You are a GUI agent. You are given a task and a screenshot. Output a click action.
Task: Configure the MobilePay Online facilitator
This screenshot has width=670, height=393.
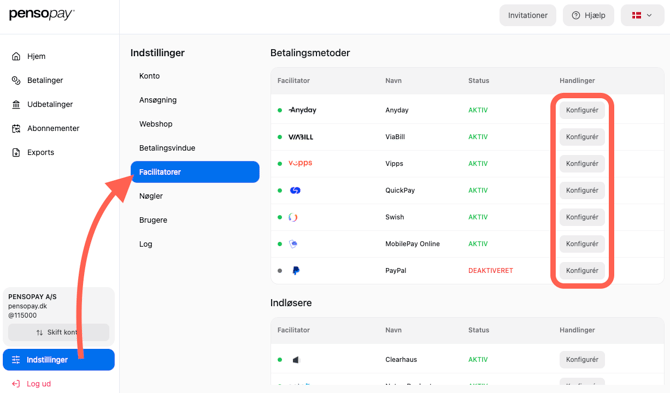582,244
